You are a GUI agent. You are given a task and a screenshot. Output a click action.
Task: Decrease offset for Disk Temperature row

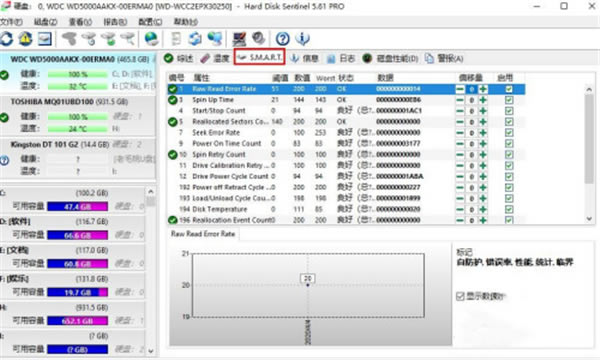[x=460, y=209]
